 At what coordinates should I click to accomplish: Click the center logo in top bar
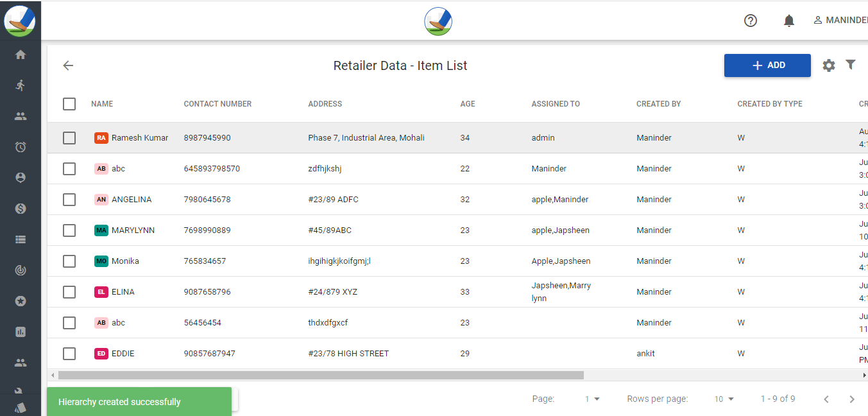click(x=438, y=21)
